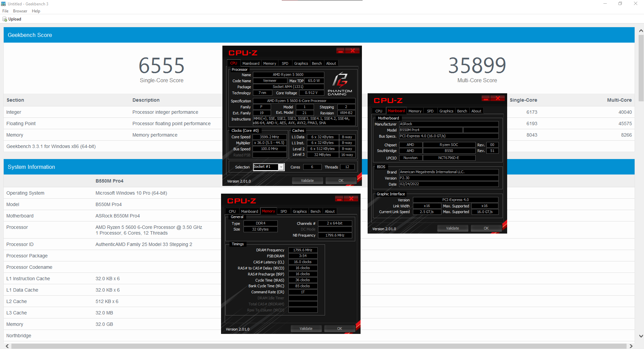Click the horizontal scrollbar left arrow
Screen dimensions: 644x349
[x=7, y=346]
